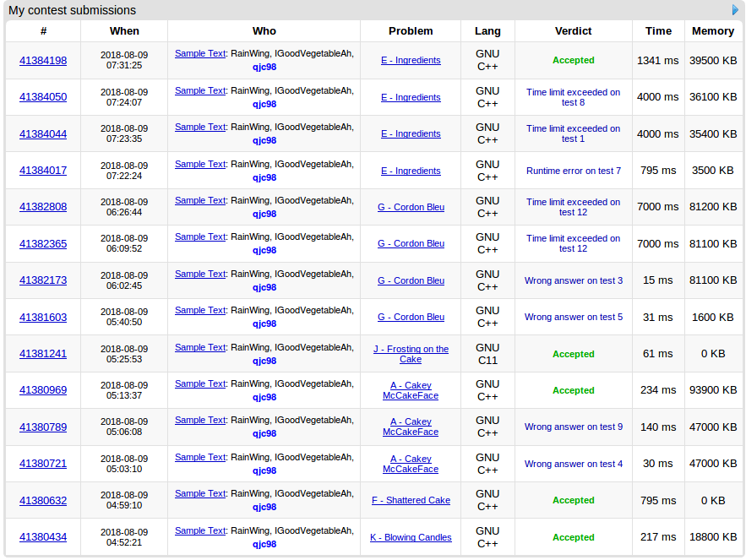
Task: Click the blue arrow icon beside the table title
Action: [x=735, y=10]
